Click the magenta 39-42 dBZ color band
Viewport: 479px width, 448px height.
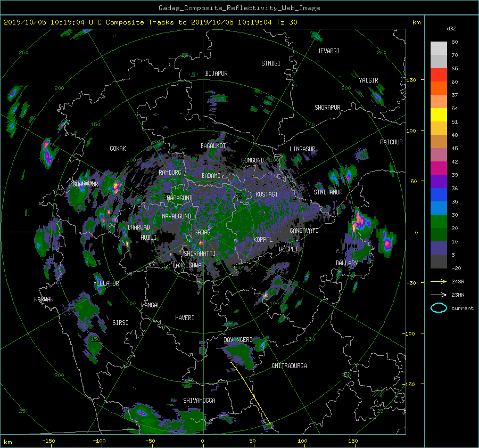tap(439, 168)
